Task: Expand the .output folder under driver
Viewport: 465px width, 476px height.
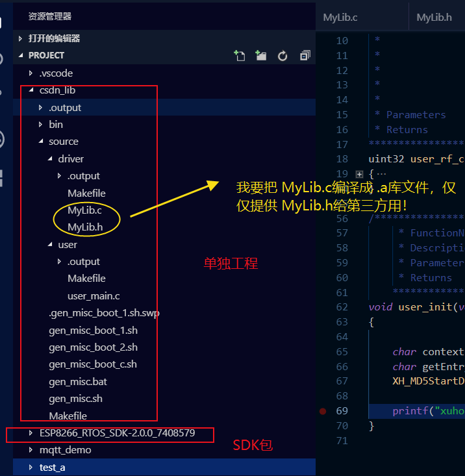Action: point(59,176)
